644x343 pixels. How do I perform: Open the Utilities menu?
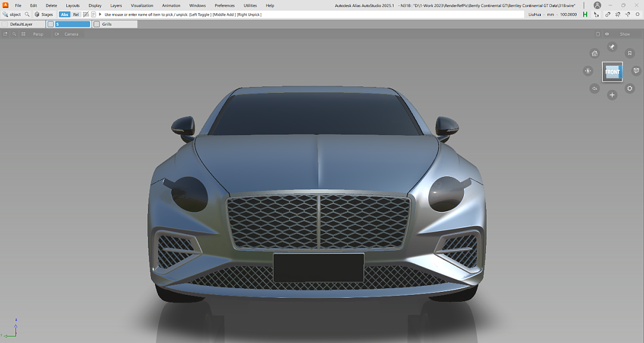click(x=250, y=6)
